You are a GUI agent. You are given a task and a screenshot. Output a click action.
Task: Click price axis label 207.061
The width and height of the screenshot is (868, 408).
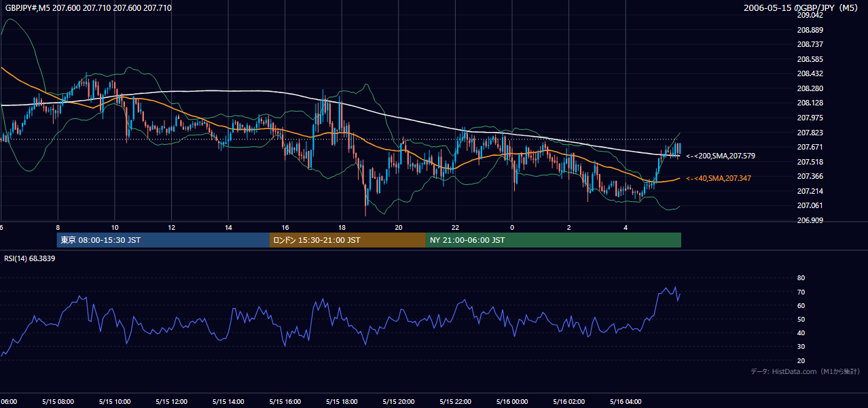(810, 205)
